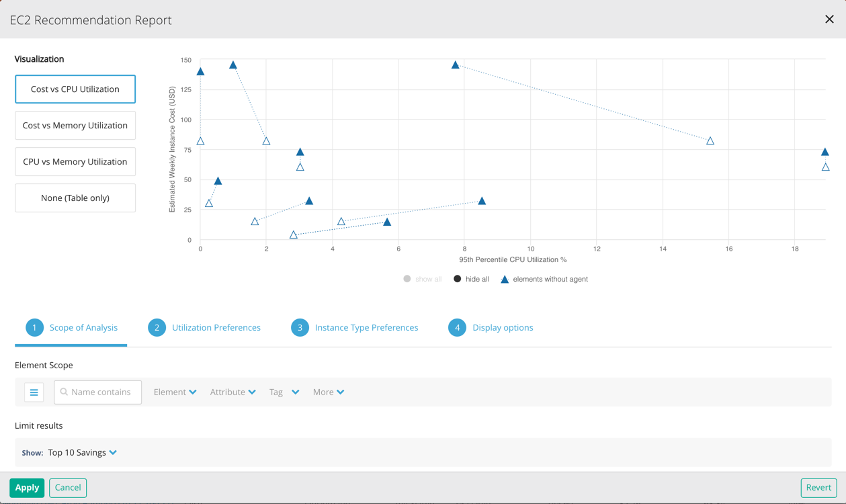The image size is (846, 504).
Task: Select None (Table only) visualization option
Action: click(75, 198)
